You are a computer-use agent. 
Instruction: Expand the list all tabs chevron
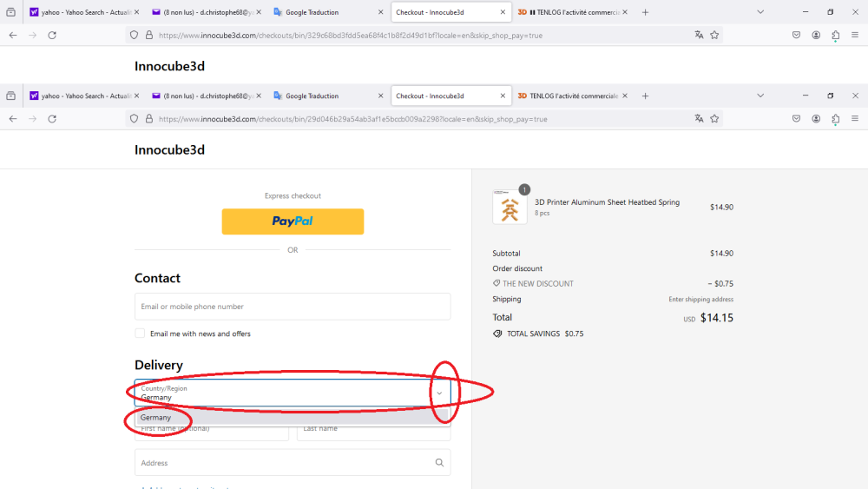pyautogui.click(x=760, y=96)
